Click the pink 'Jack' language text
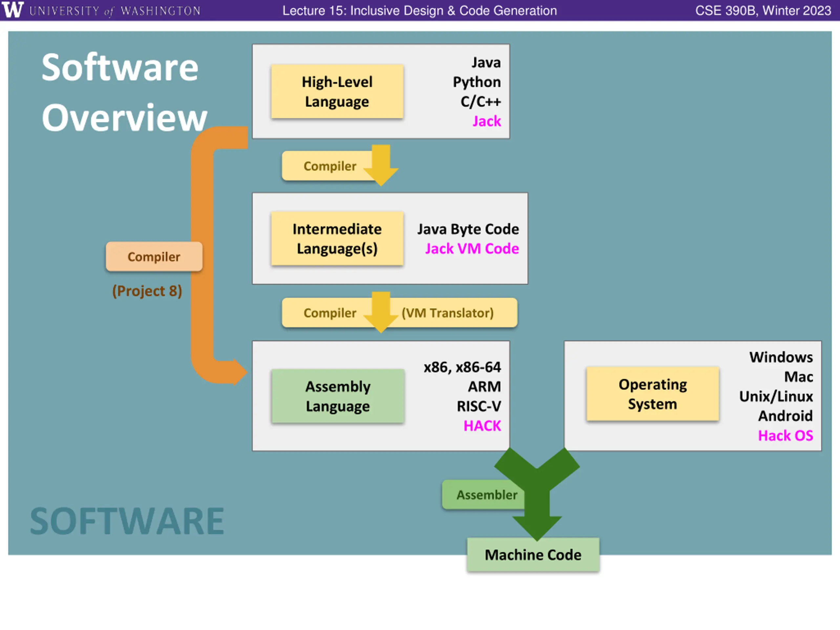Screen dimensions: 840x630 (487, 121)
